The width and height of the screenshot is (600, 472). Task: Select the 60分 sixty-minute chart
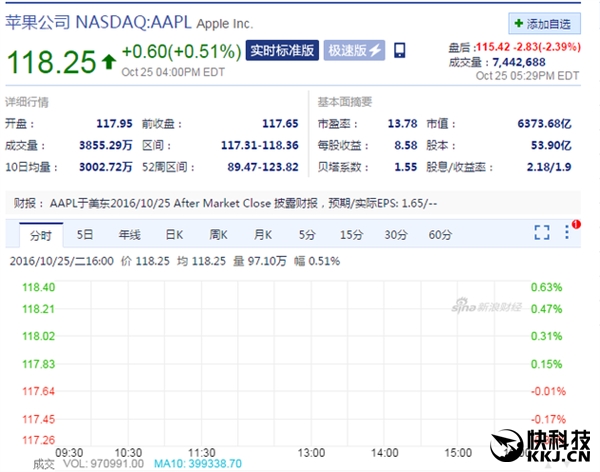(440, 234)
